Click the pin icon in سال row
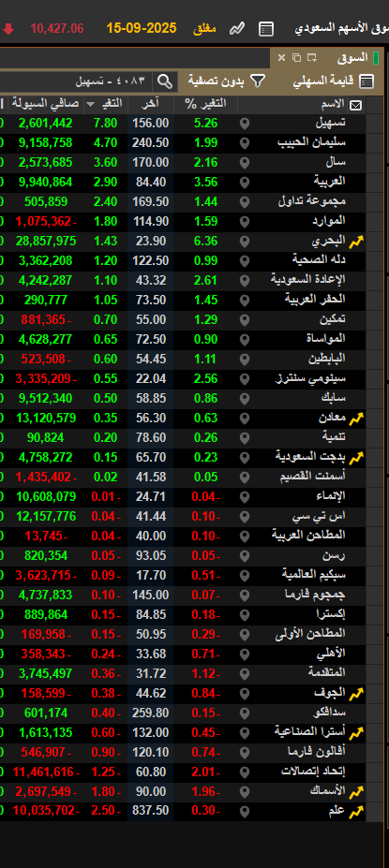The width and height of the screenshot is (389, 868). 245,163
